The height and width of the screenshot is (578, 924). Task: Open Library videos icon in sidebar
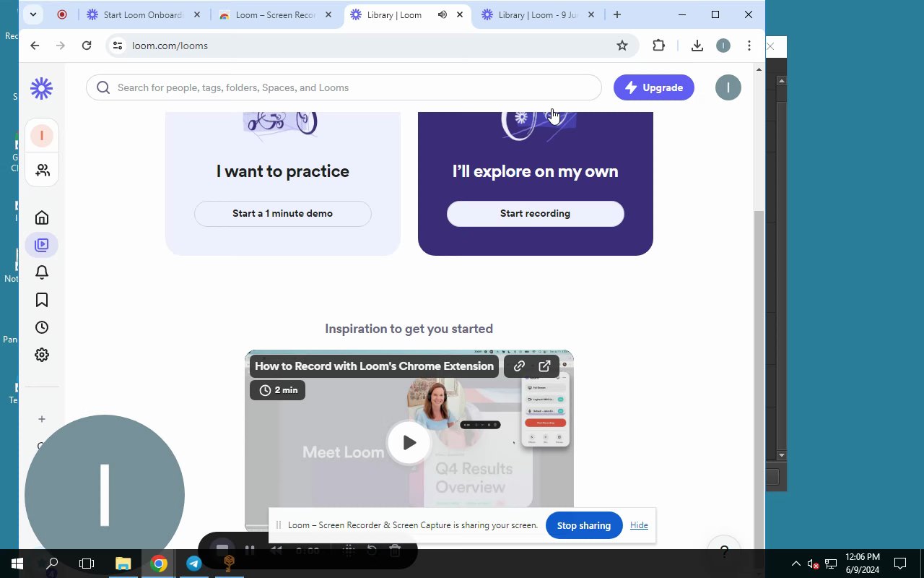42,245
